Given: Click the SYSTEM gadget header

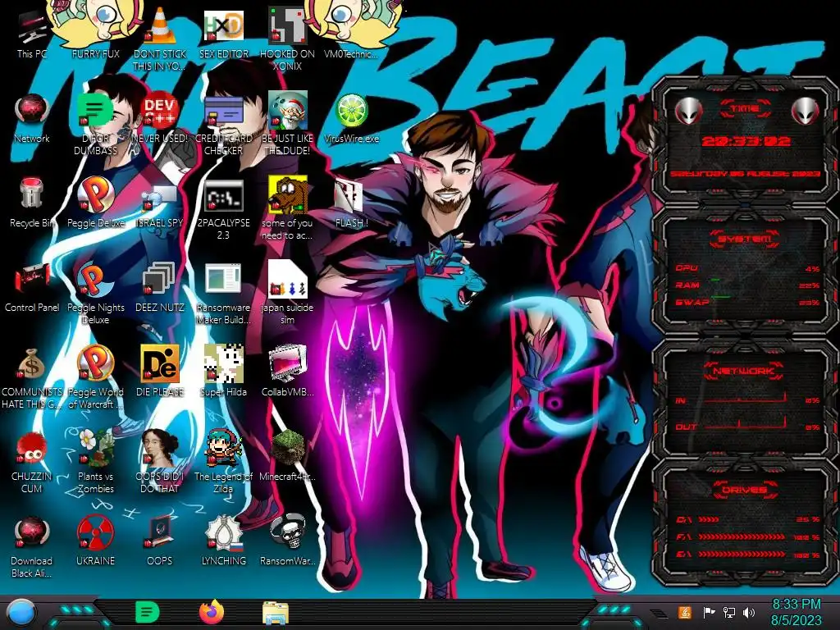Looking at the screenshot, I should click(x=745, y=239).
